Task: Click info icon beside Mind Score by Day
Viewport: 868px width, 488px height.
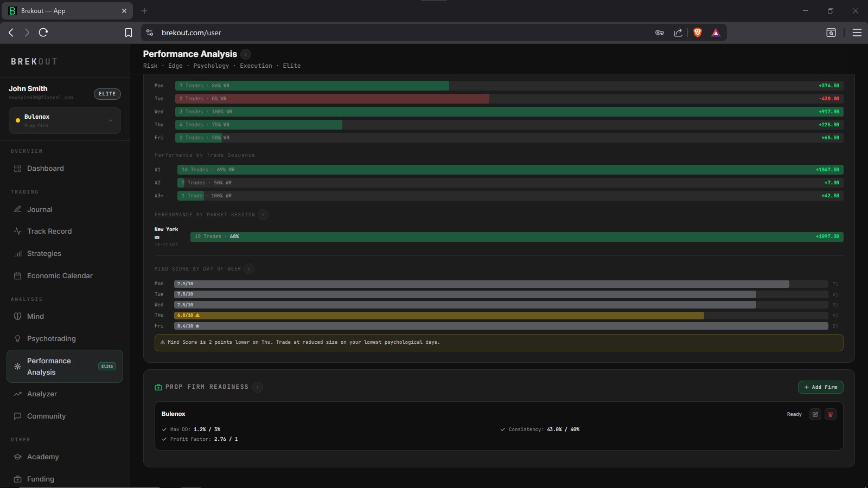Action: pyautogui.click(x=249, y=269)
